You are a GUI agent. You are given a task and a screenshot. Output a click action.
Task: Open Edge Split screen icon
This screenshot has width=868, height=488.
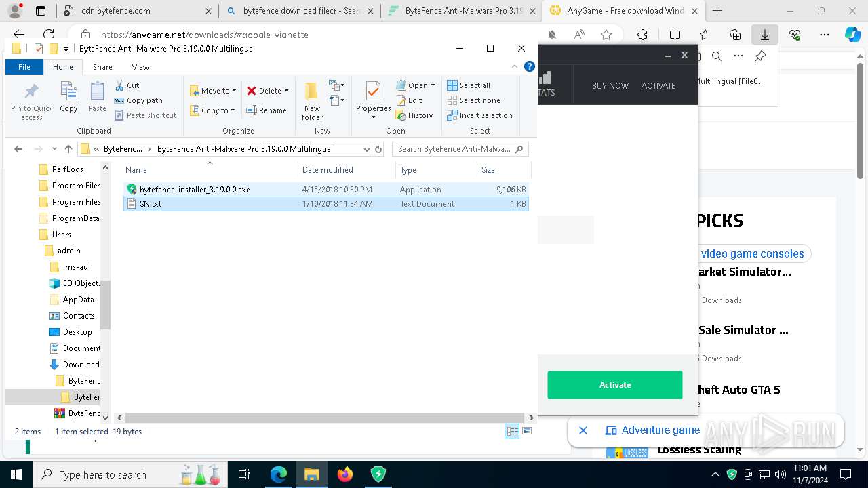[675, 35]
